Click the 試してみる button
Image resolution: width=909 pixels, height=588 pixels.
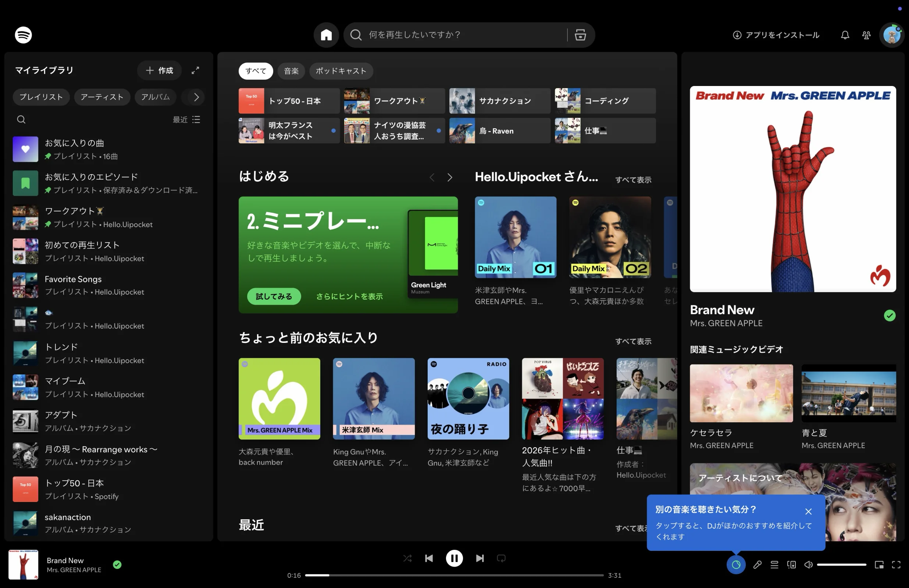point(274,296)
